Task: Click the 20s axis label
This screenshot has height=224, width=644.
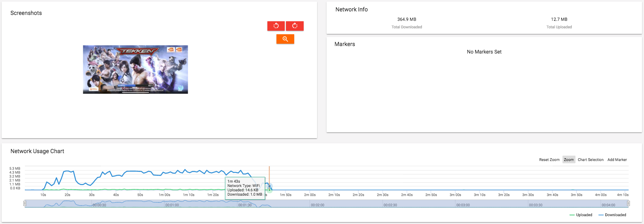Action: (x=67, y=195)
